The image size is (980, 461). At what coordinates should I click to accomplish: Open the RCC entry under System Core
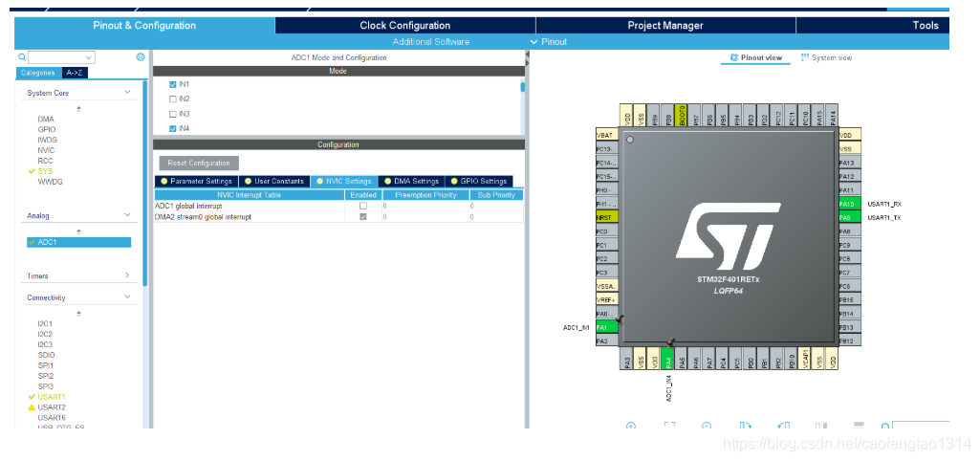click(45, 161)
